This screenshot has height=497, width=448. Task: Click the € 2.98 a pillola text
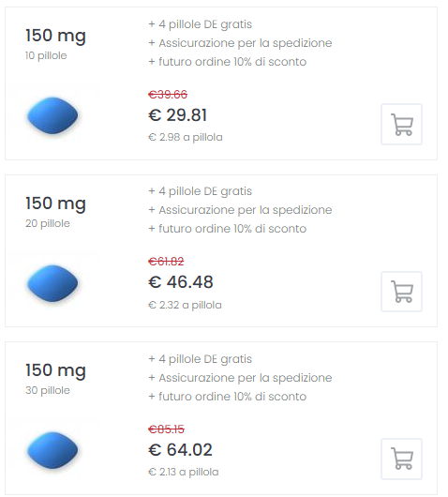coord(186,137)
